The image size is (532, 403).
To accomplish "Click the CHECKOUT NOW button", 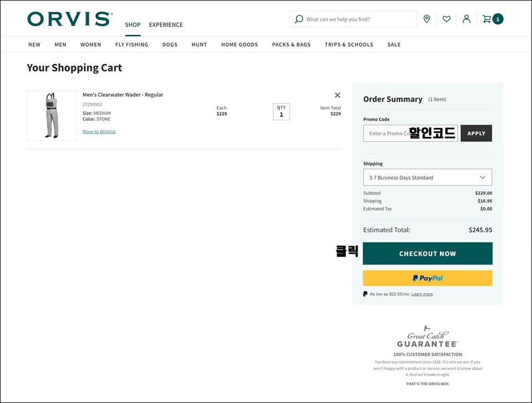I will click(x=427, y=253).
